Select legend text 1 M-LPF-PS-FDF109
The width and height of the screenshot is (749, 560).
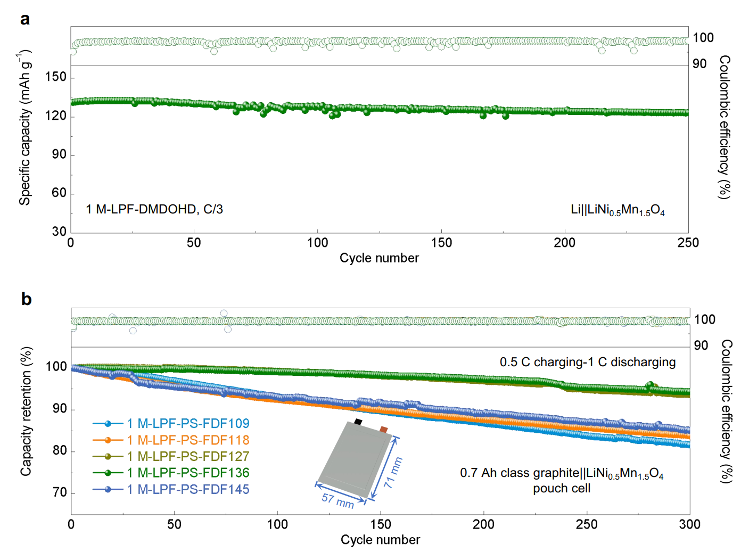coord(188,424)
